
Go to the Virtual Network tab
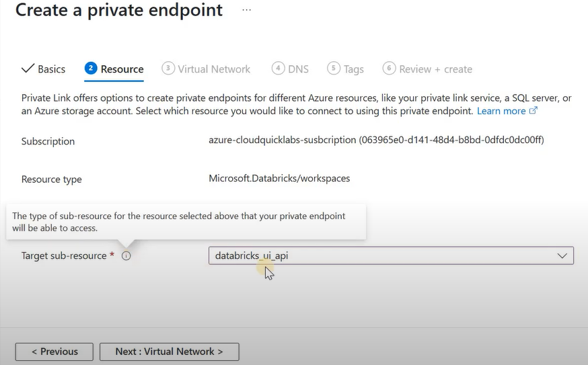(214, 69)
